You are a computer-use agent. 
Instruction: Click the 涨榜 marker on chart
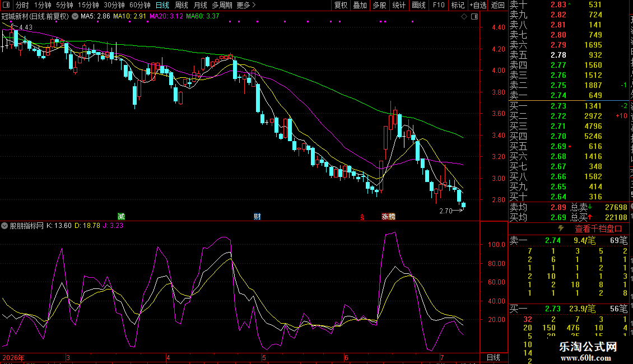coord(388,217)
